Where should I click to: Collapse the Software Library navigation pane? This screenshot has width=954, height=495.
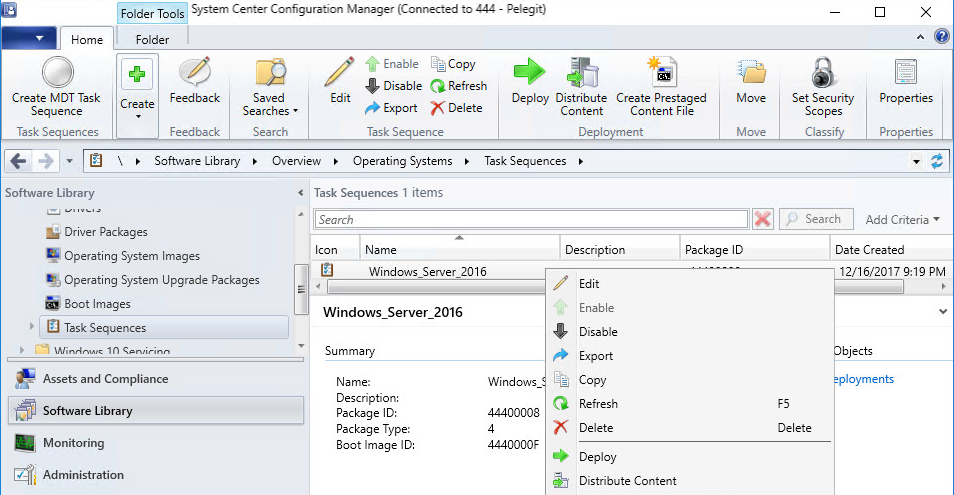tap(300, 193)
